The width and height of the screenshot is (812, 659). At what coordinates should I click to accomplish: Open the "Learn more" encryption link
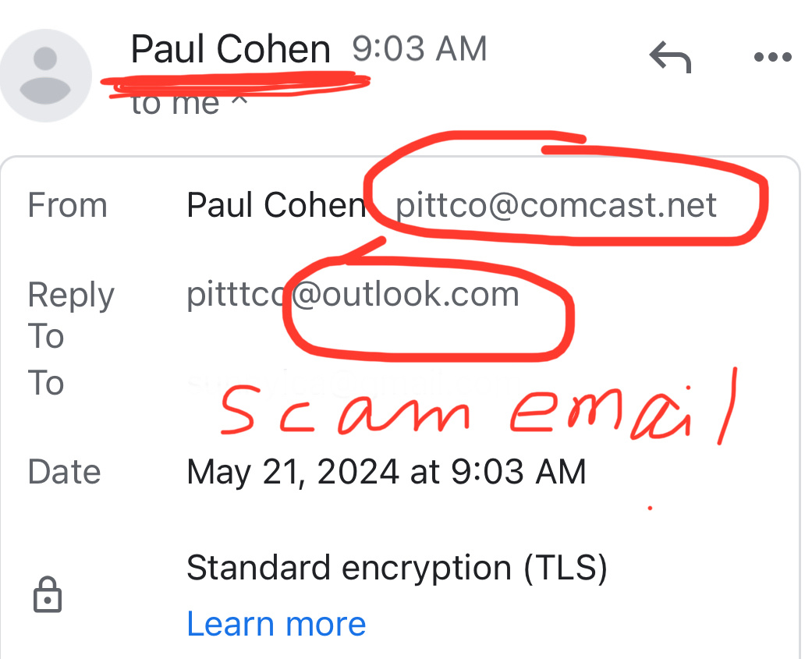276,624
